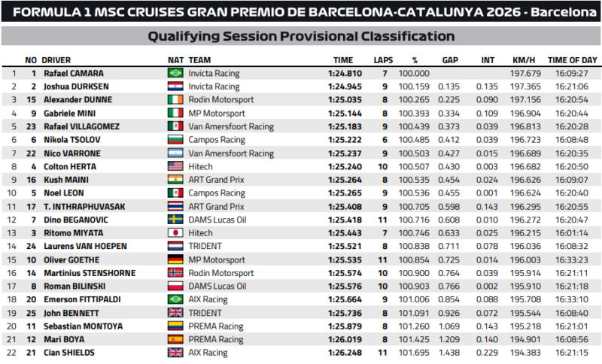Click the KM/H column header
Image resolution: width=602 pixels, height=364 pixels.
click(x=524, y=60)
